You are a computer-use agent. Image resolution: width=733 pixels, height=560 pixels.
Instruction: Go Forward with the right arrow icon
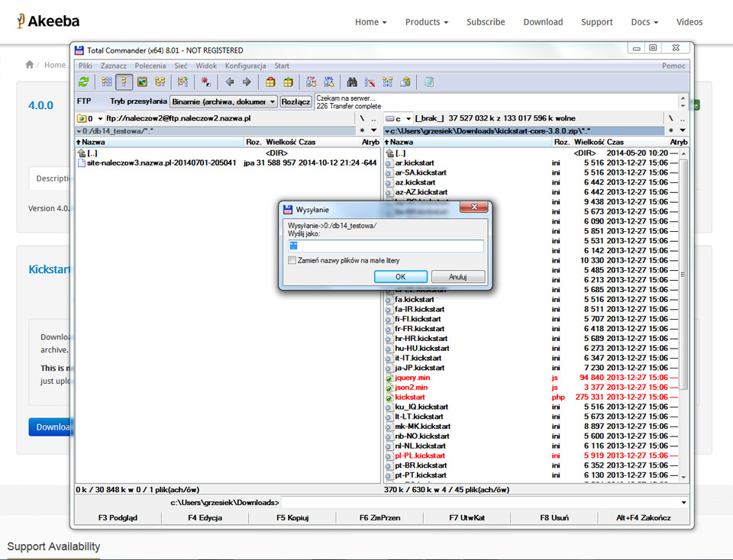247,82
